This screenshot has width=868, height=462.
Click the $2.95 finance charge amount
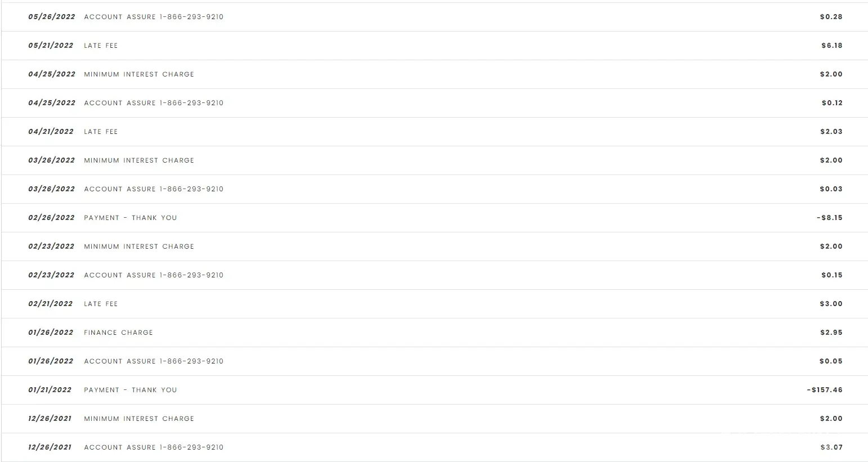[x=831, y=333]
